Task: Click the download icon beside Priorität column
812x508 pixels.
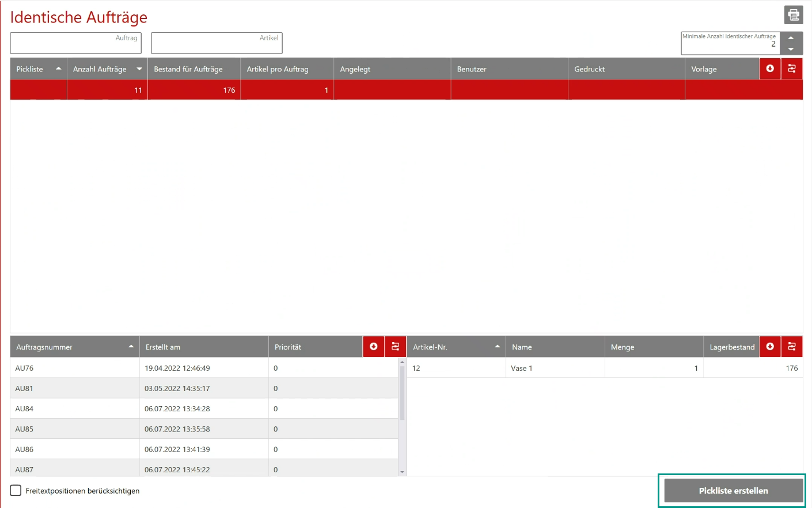Action: 374,347
